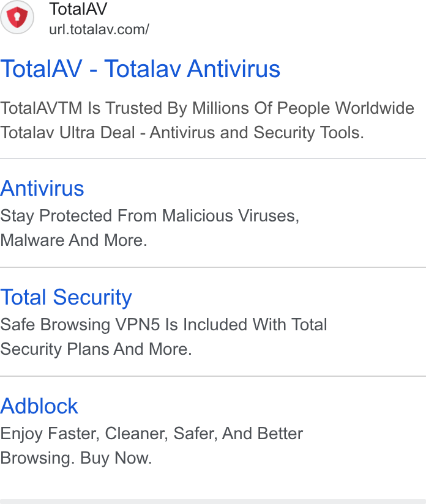Click 'Safe Browsing VPN5 Is Included' text
426x504 pixels.
click(163, 324)
